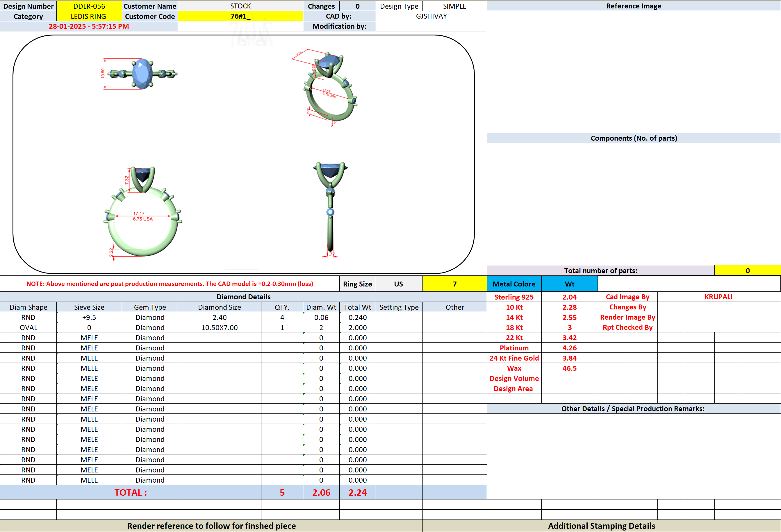Click the Setting Type column header
781x532 pixels.
click(x=399, y=307)
